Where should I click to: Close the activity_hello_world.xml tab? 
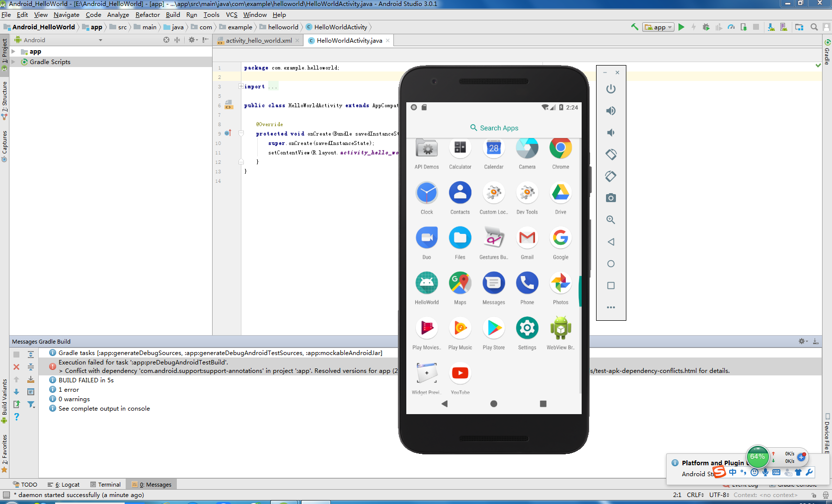[x=298, y=41]
